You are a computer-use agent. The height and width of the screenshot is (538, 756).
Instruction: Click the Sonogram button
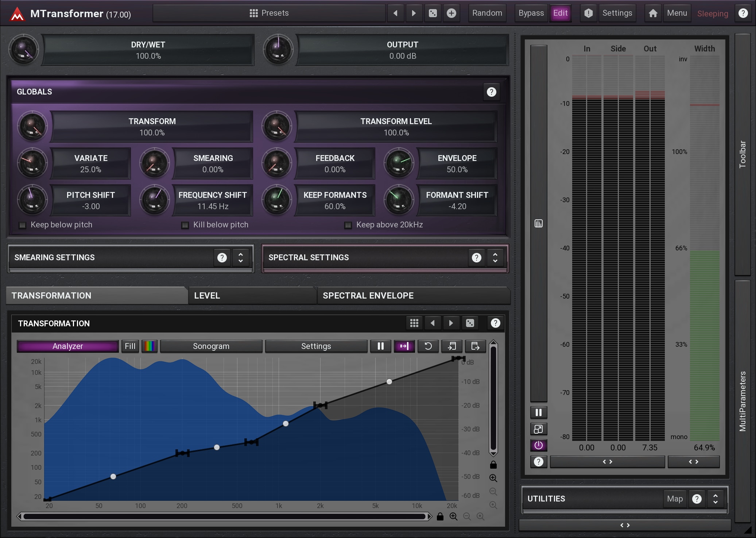(x=211, y=346)
